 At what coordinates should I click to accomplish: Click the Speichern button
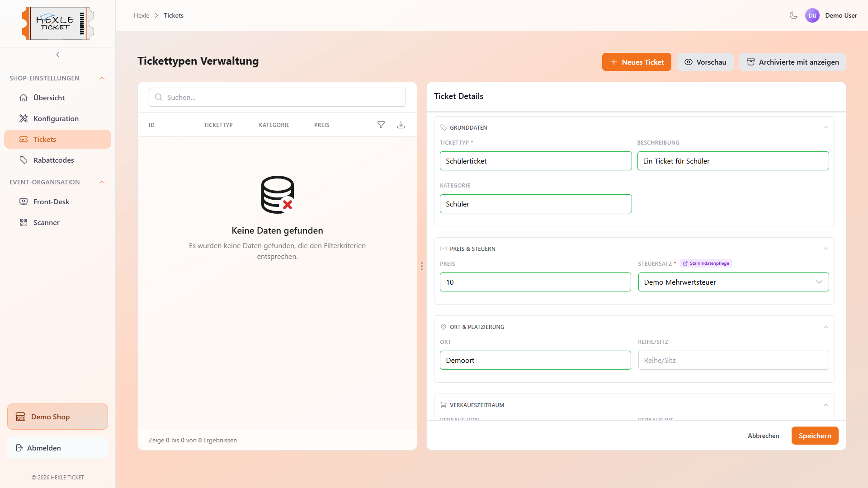tap(815, 436)
